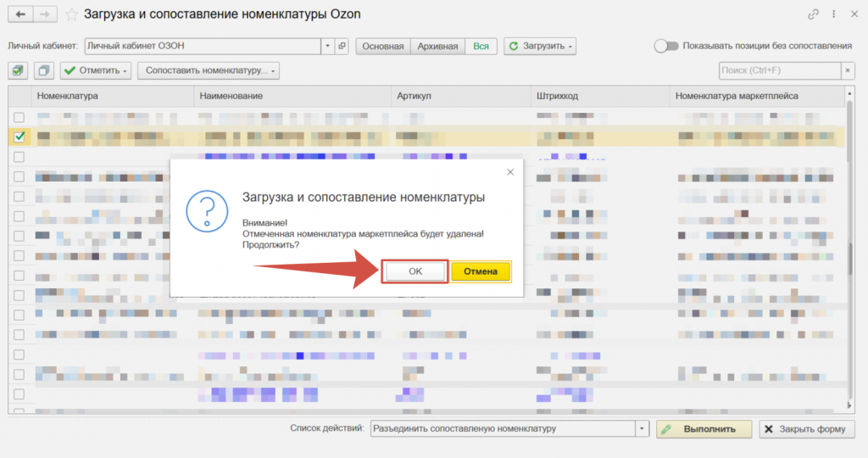Toggle Показывать позиции без сопоставления switch
Image resolution: width=868 pixels, height=458 pixels.
coord(666,46)
